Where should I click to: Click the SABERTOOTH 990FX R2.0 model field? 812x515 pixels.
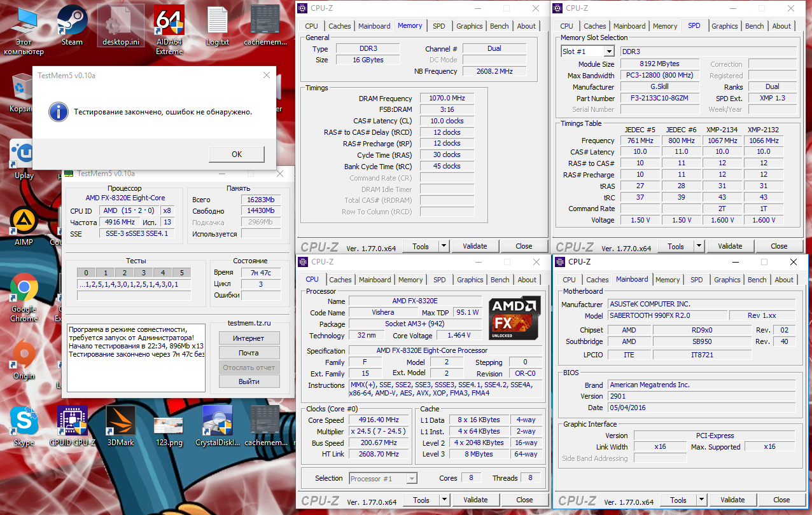click(668, 315)
